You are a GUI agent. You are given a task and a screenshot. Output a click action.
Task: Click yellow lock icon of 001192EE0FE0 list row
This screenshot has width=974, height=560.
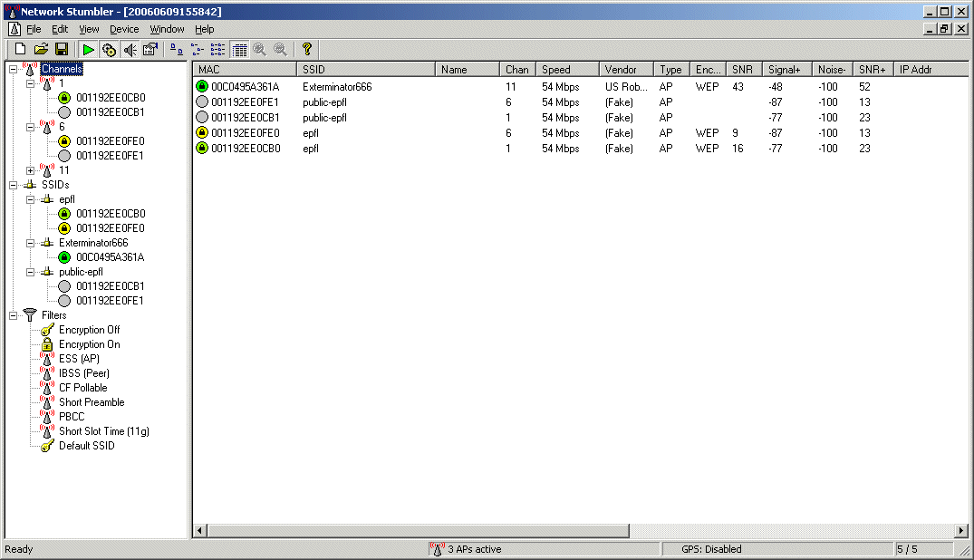pyautogui.click(x=202, y=132)
